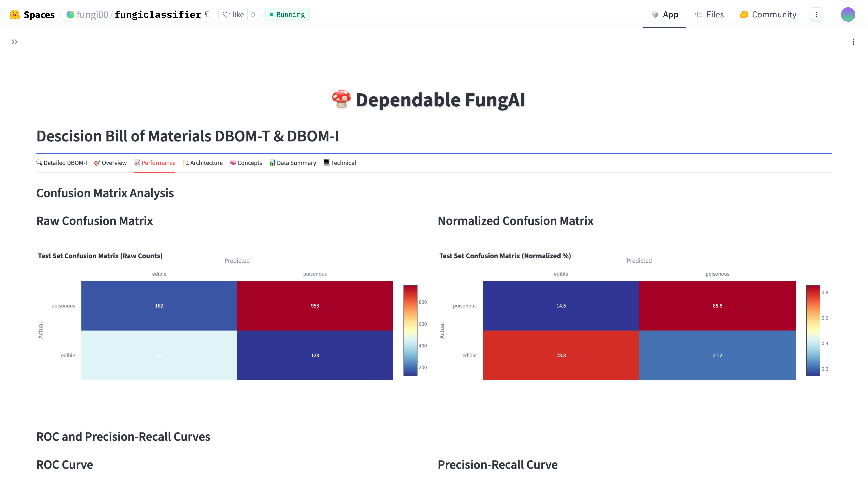Open the Overview tab
Screen dimensions: 868x488
[x=111, y=163]
